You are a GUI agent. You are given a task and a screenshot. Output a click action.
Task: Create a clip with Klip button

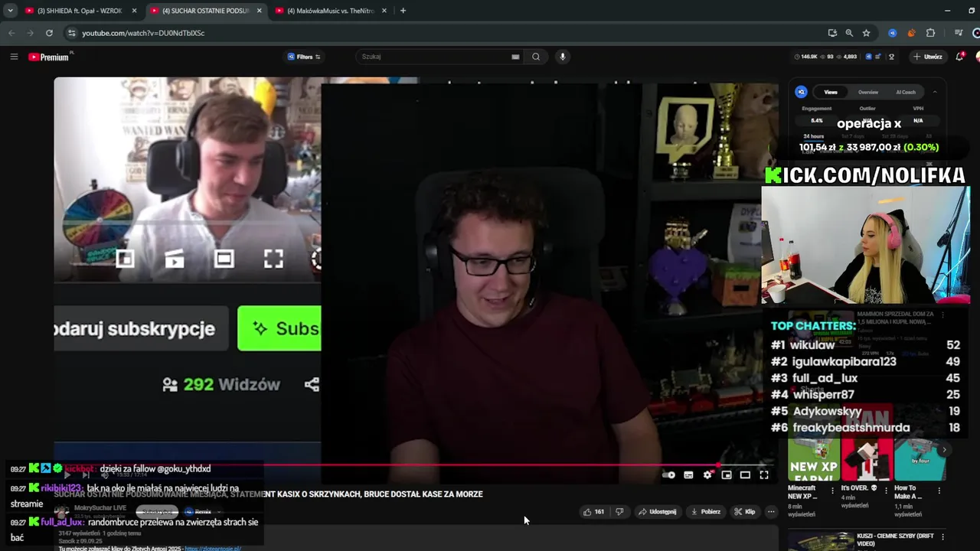pos(745,511)
